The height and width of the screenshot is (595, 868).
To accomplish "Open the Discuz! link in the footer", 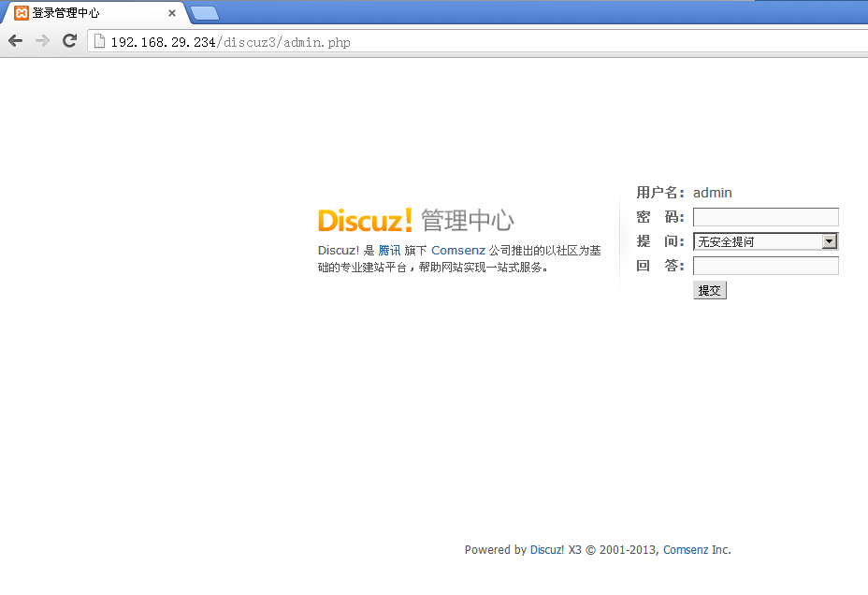I will tap(547, 549).
